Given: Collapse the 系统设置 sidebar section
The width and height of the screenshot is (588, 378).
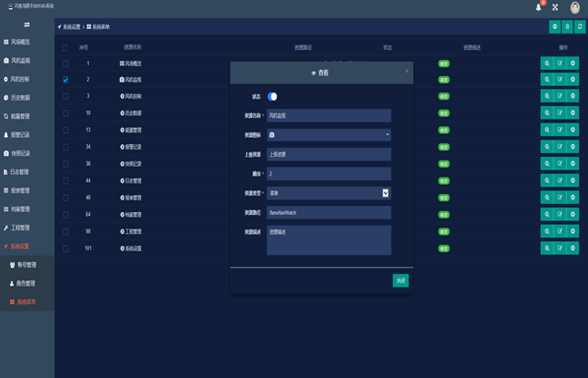Looking at the screenshot, I should coord(26,247).
